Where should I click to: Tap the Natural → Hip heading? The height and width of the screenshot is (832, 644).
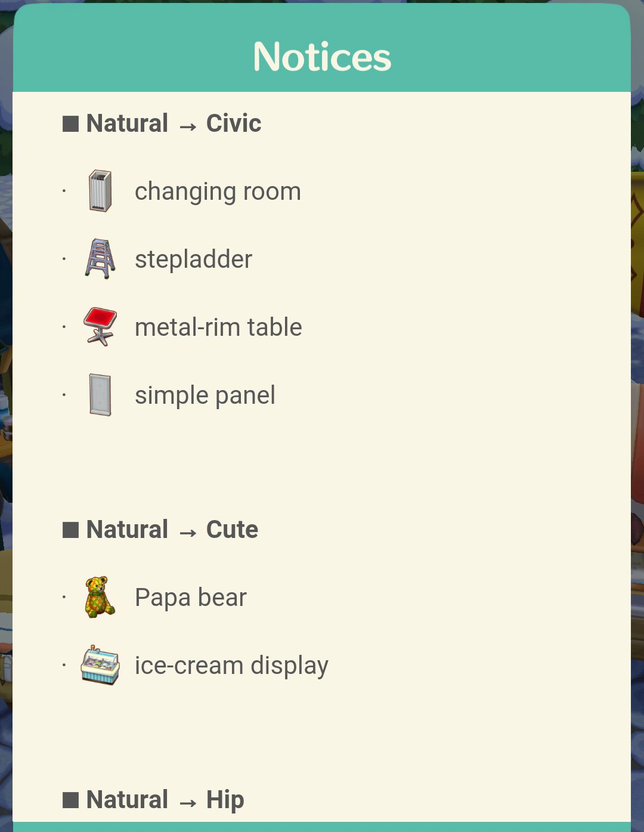click(165, 800)
